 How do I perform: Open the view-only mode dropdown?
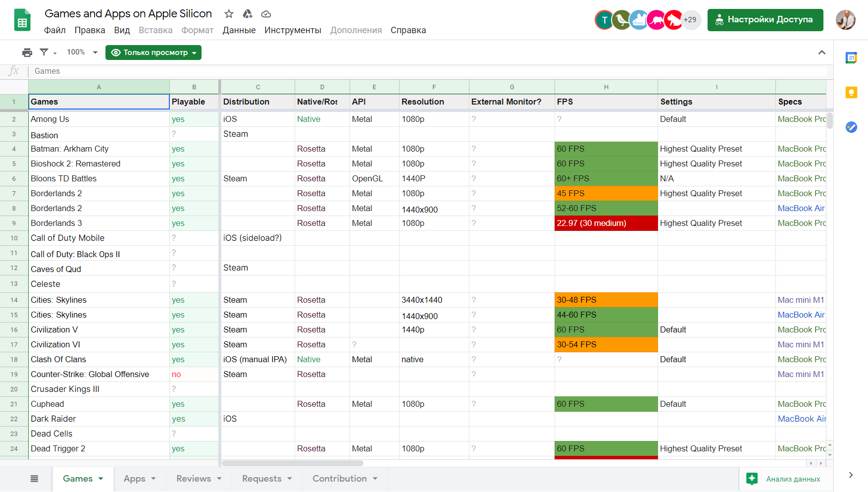tap(153, 53)
